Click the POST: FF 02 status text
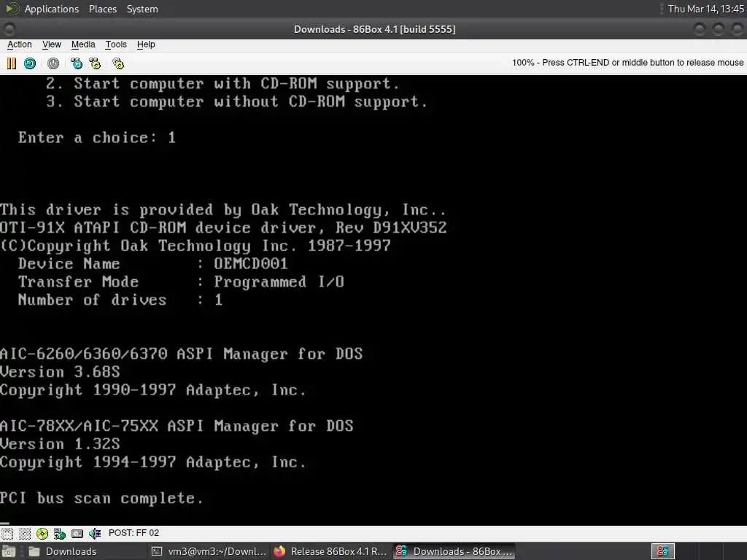 [x=134, y=533]
